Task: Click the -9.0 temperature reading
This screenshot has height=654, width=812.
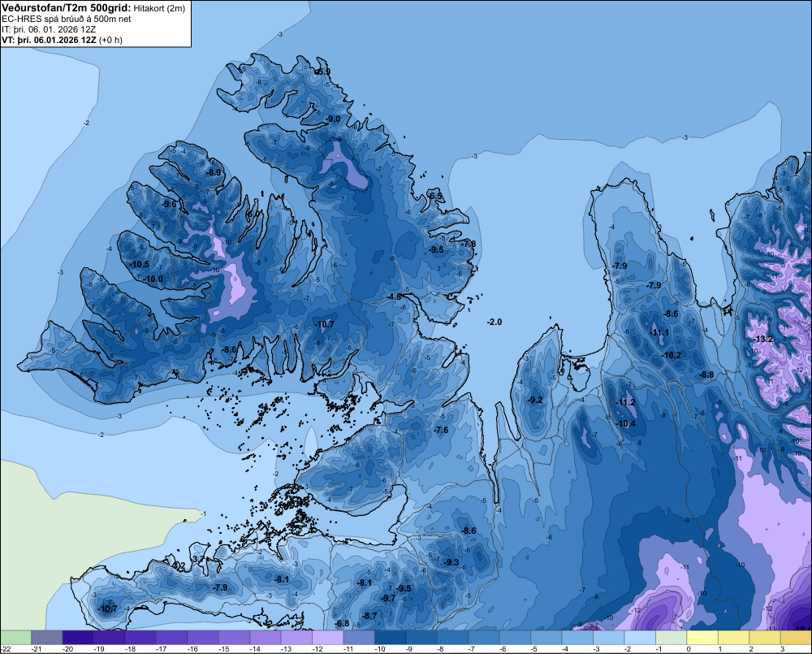Action: (x=333, y=119)
